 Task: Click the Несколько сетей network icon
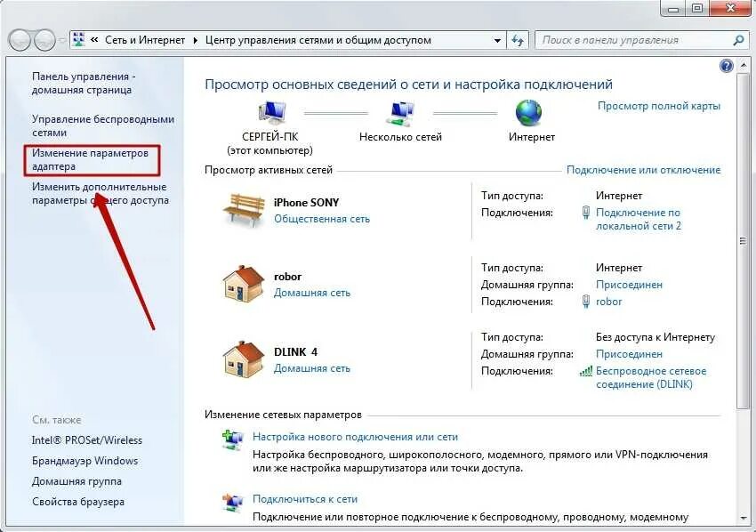(400, 114)
